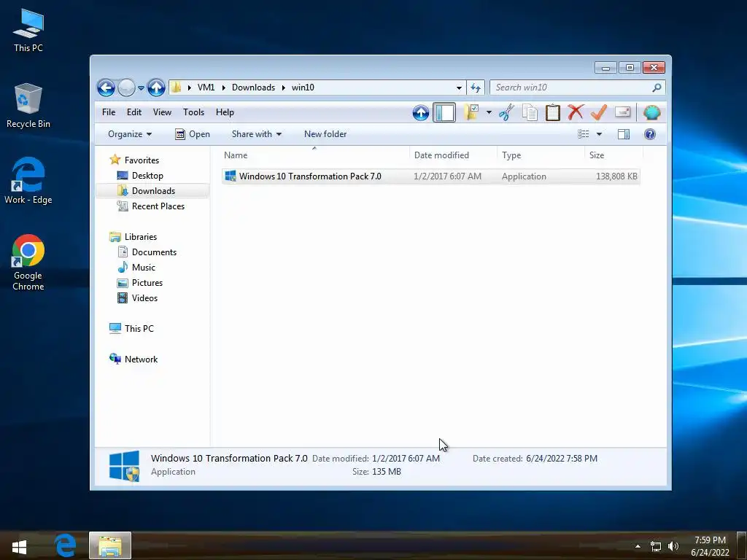
Task: Select This PC desktop icon
Action: coord(28,31)
